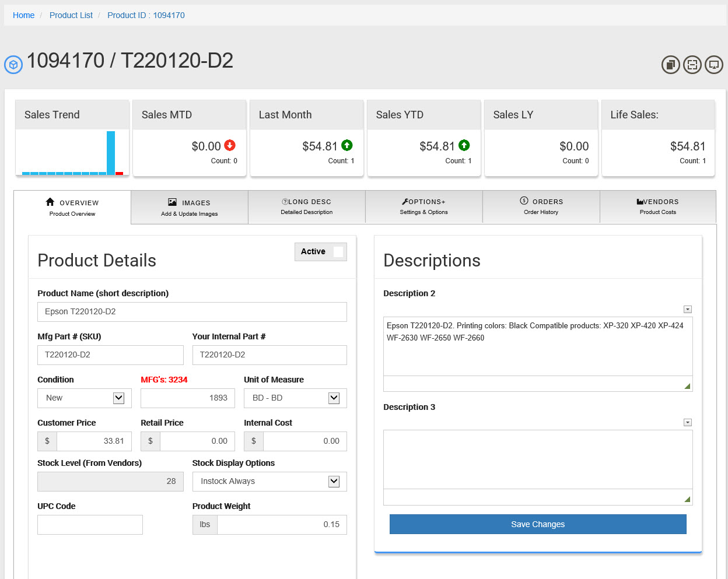This screenshot has height=579, width=728.
Task: Open the Condition dropdown
Action: click(118, 398)
